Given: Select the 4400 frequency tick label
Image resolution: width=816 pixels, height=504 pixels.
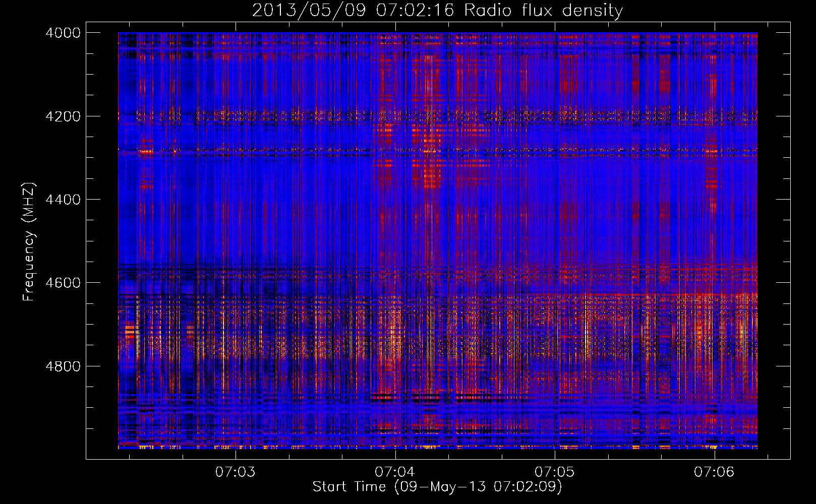Looking at the screenshot, I should tap(63, 200).
